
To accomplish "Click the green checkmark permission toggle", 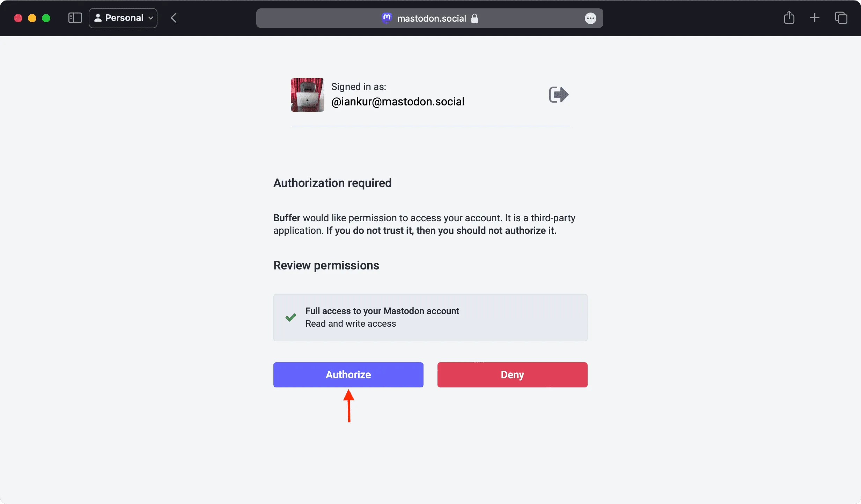I will (x=290, y=317).
